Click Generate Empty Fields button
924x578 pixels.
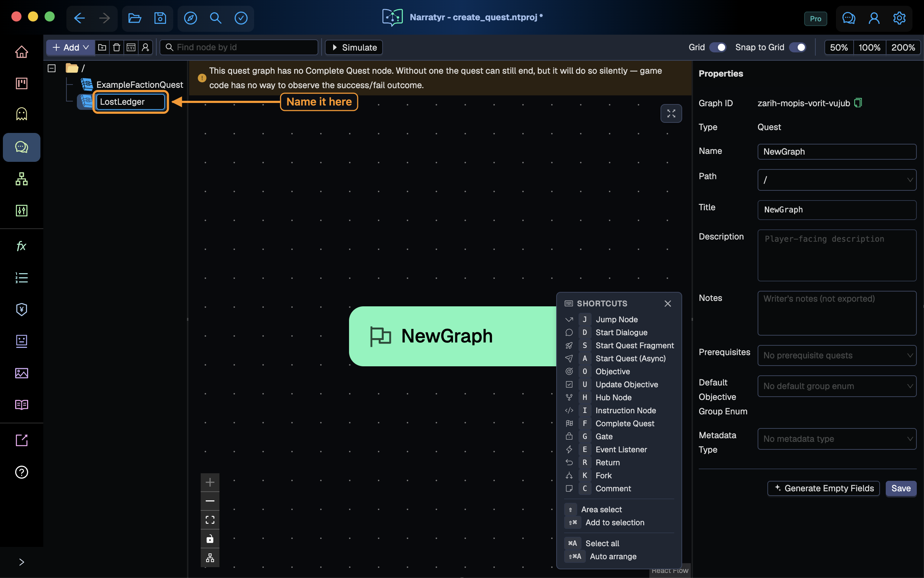click(824, 488)
